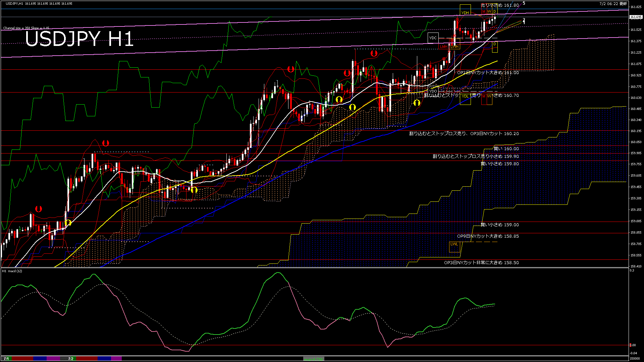This screenshot has width=644, height=362.
Task: Click the rightmost yellow up-arrow signal marker
Action: [x=417, y=103]
